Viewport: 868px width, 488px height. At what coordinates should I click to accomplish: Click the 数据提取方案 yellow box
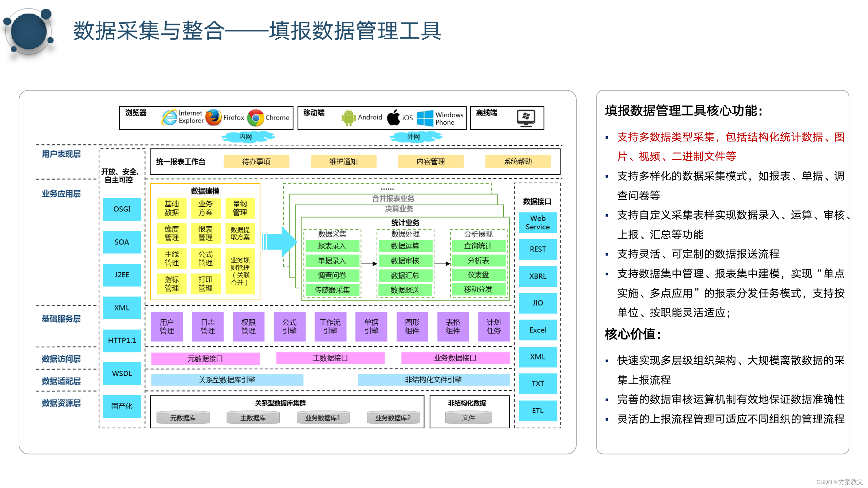(x=240, y=233)
